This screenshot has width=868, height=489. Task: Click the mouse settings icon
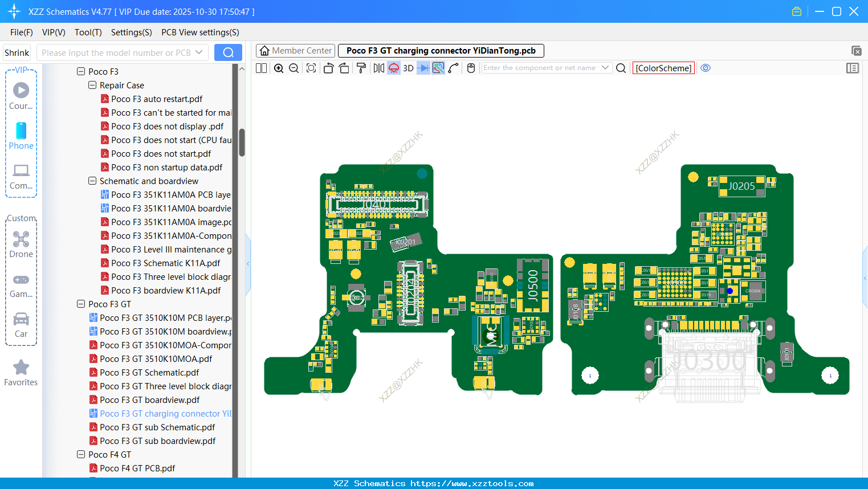(471, 68)
